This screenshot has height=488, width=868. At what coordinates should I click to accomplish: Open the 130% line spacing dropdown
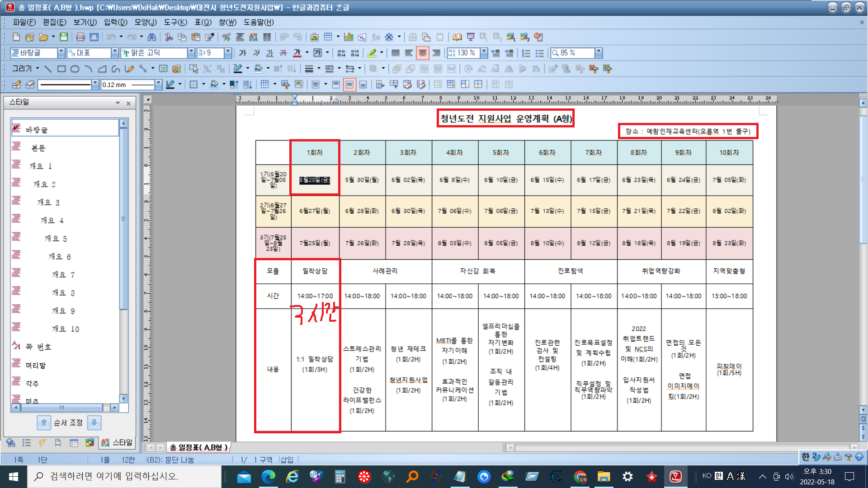click(x=484, y=53)
